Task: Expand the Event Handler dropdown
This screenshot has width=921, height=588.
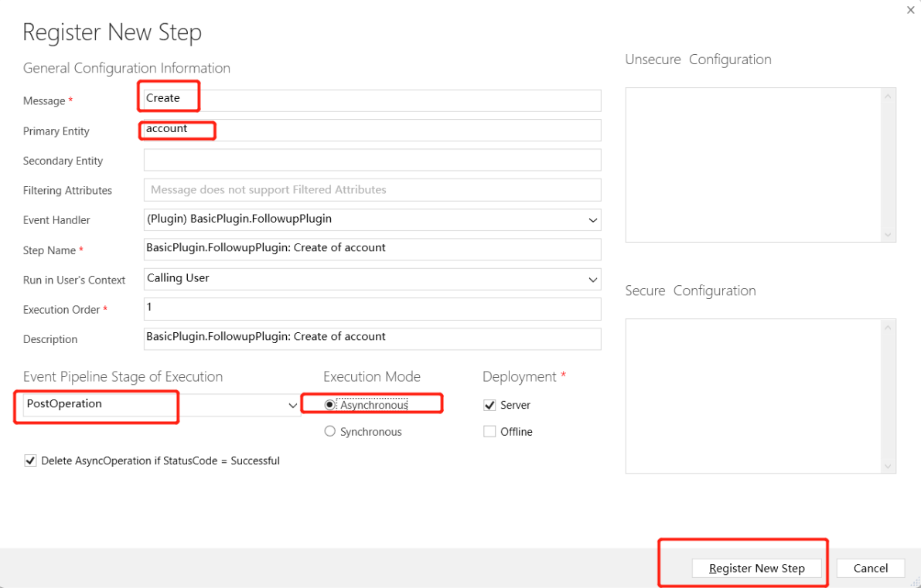Action: (x=592, y=220)
